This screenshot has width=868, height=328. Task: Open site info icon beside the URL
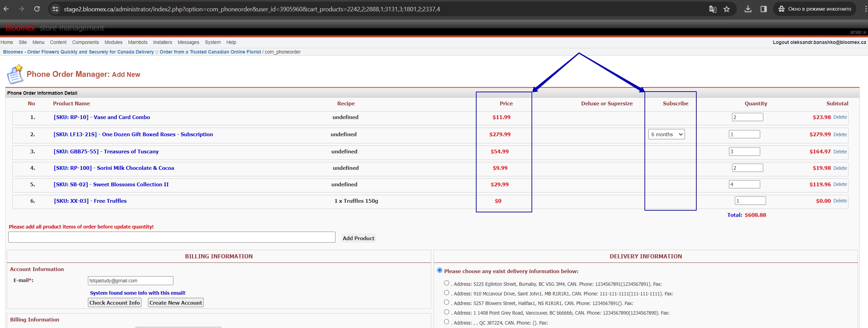[x=55, y=9]
